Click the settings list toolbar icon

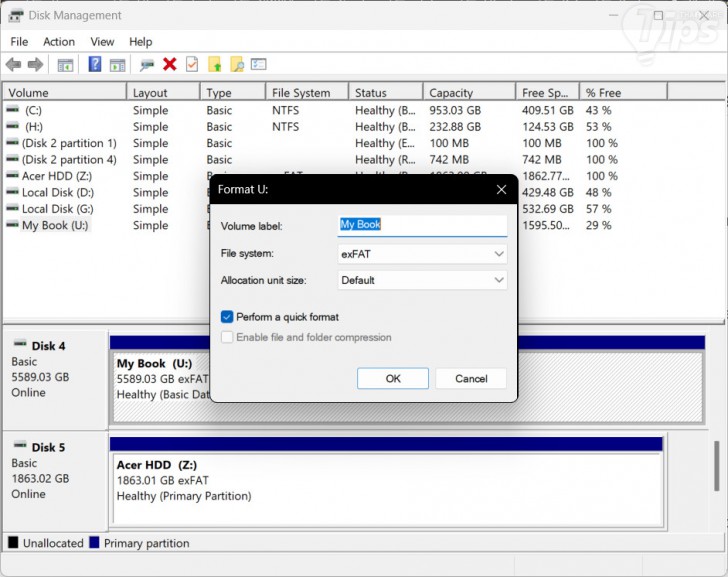tap(259, 64)
